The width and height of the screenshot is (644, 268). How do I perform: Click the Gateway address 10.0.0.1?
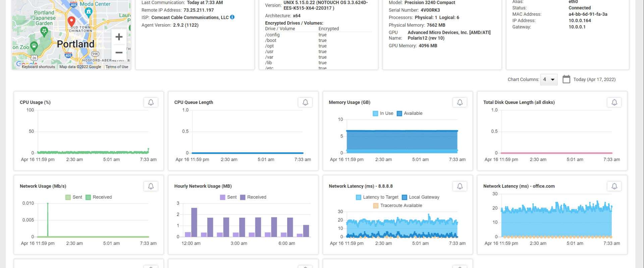[577, 27]
